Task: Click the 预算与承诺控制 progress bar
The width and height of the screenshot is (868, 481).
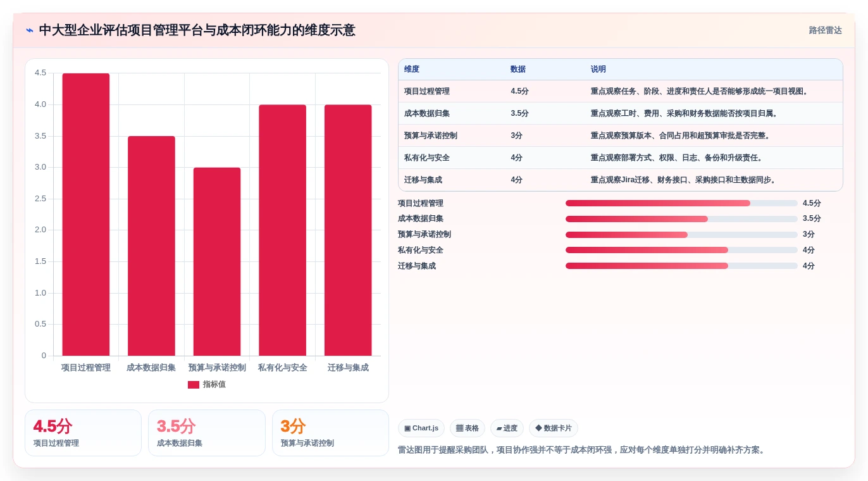Action: (681, 235)
